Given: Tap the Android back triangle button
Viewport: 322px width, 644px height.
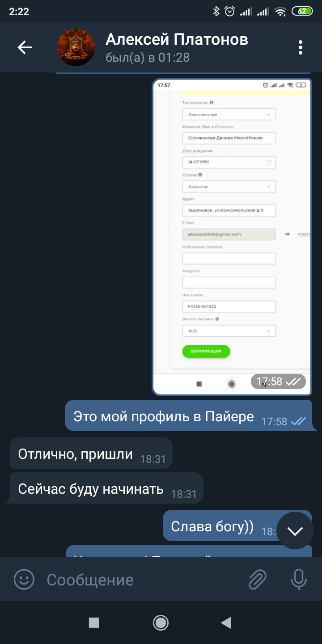Looking at the screenshot, I should tap(226, 623).
